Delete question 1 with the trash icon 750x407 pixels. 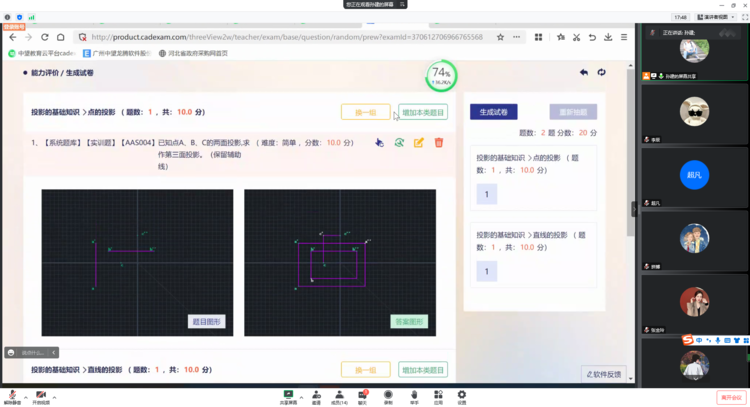click(x=439, y=143)
